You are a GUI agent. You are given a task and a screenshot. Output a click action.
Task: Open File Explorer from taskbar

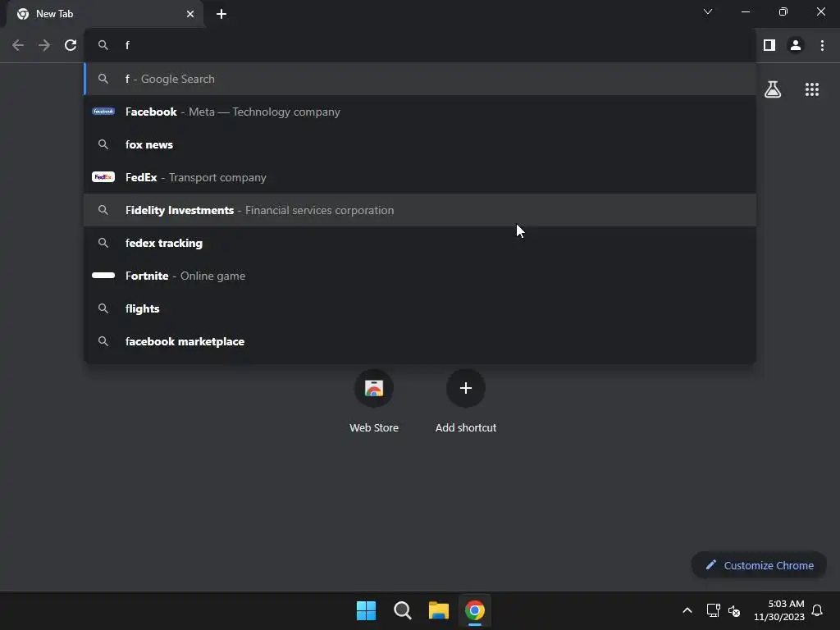coord(438,610)
